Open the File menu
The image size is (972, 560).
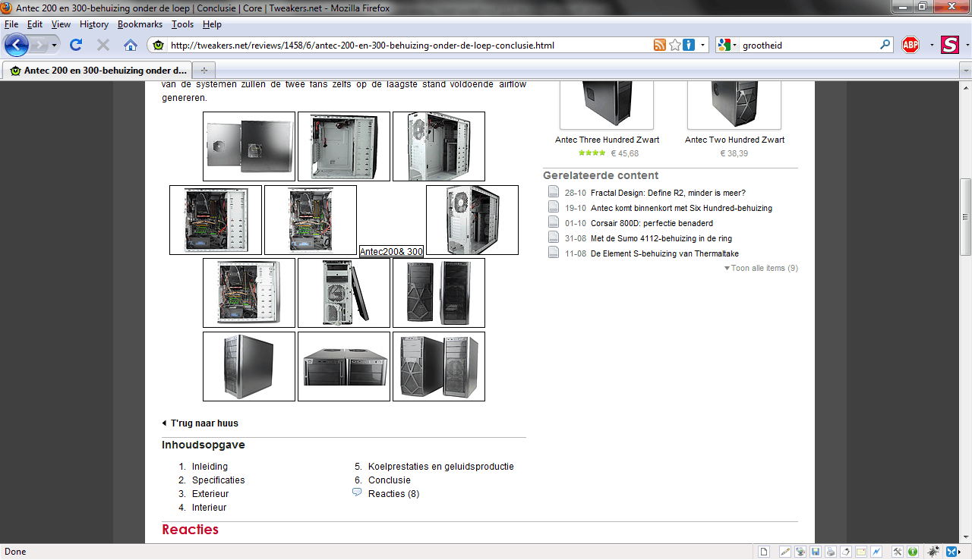pos(11,24)
